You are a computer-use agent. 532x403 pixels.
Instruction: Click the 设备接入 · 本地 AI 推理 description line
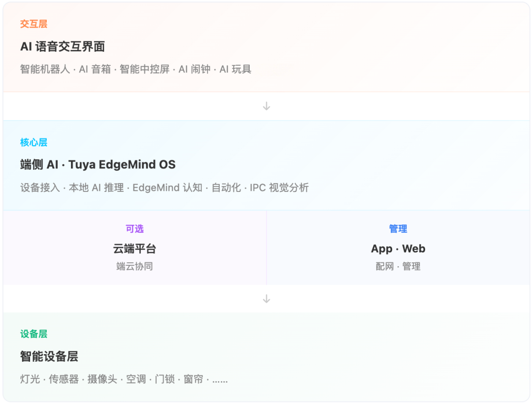coord(164,187)
